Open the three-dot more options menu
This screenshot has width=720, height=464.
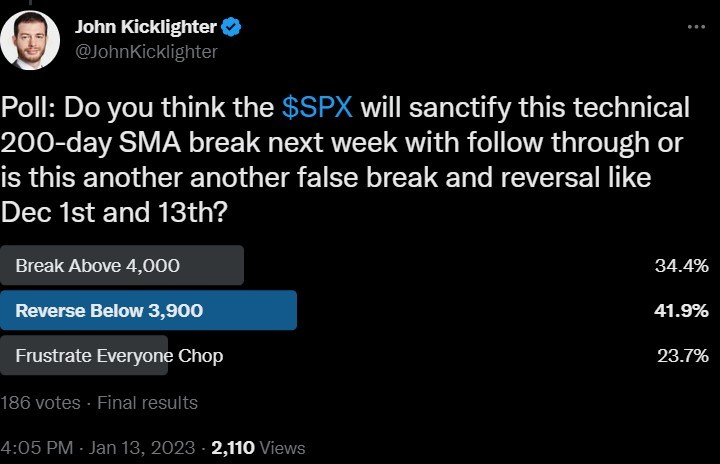point(696,27)
